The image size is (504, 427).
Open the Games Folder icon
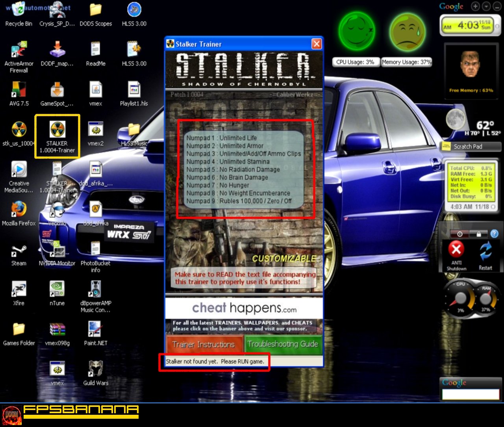19,334
